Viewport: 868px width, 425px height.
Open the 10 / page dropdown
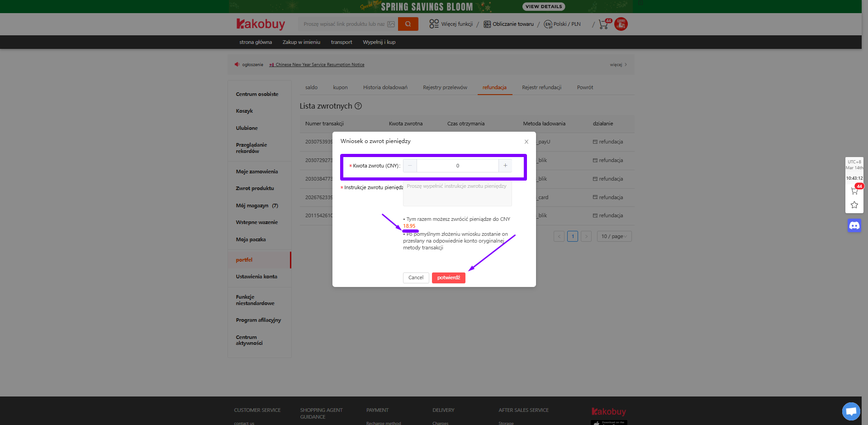[614, 236]
